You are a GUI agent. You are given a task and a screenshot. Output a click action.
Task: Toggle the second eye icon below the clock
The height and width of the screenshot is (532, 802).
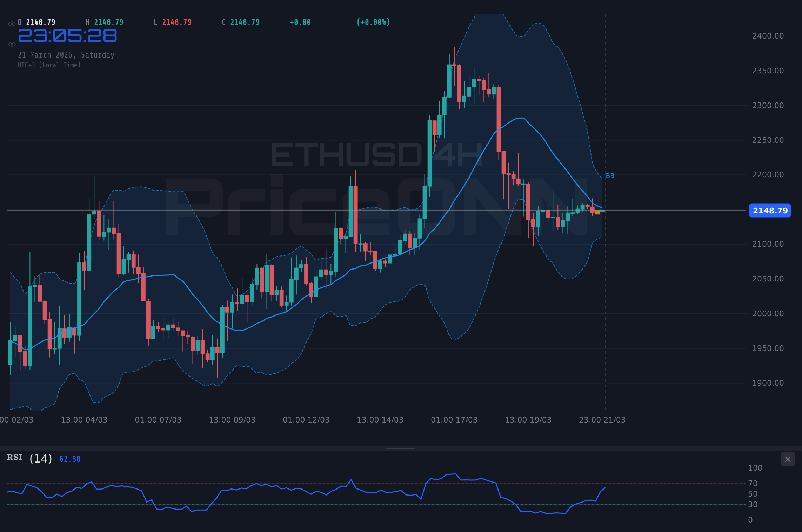[12, 44]
